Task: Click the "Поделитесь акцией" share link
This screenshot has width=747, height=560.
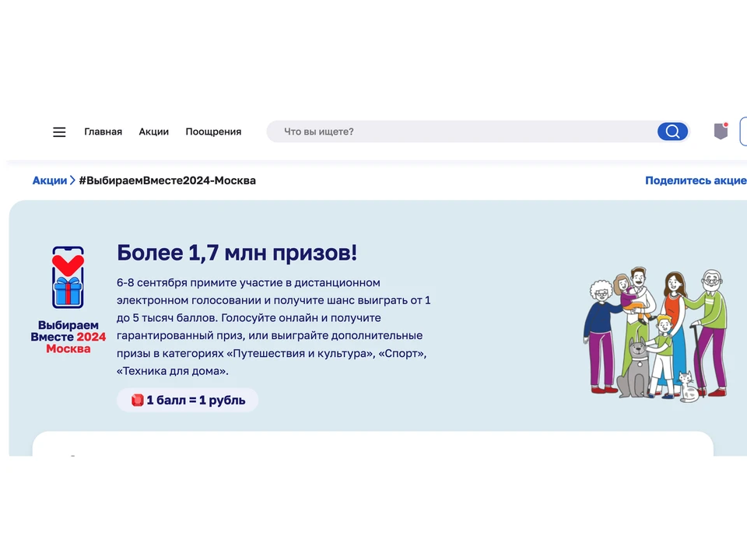Action: 695,180
